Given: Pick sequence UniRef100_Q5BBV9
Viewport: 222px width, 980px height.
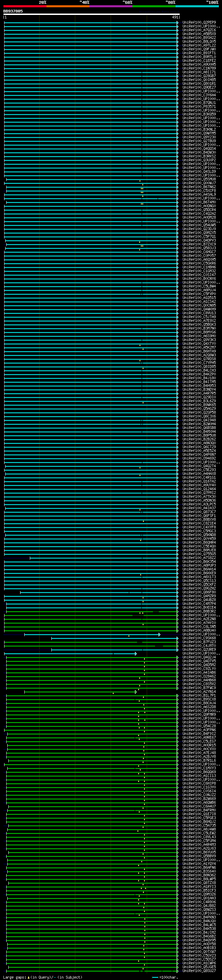Looking at the screenshot, I should point(199,856).
